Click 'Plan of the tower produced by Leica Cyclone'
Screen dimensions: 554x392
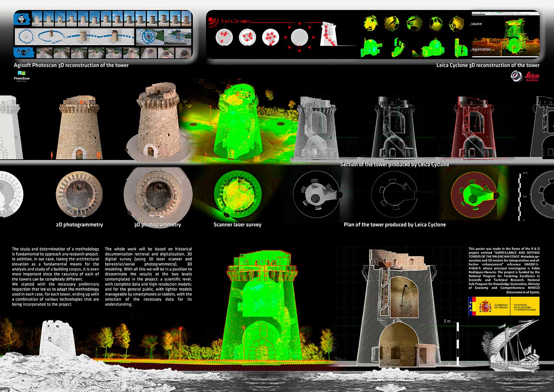pos(395,225)
